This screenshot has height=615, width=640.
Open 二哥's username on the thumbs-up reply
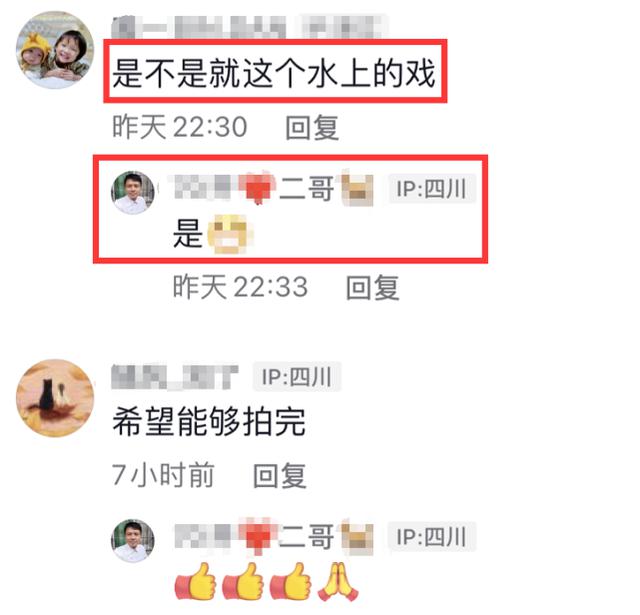point(273,536)
